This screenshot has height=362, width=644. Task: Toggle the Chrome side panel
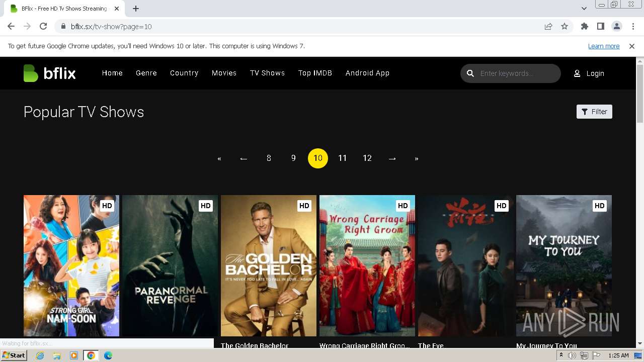[601, 27]
